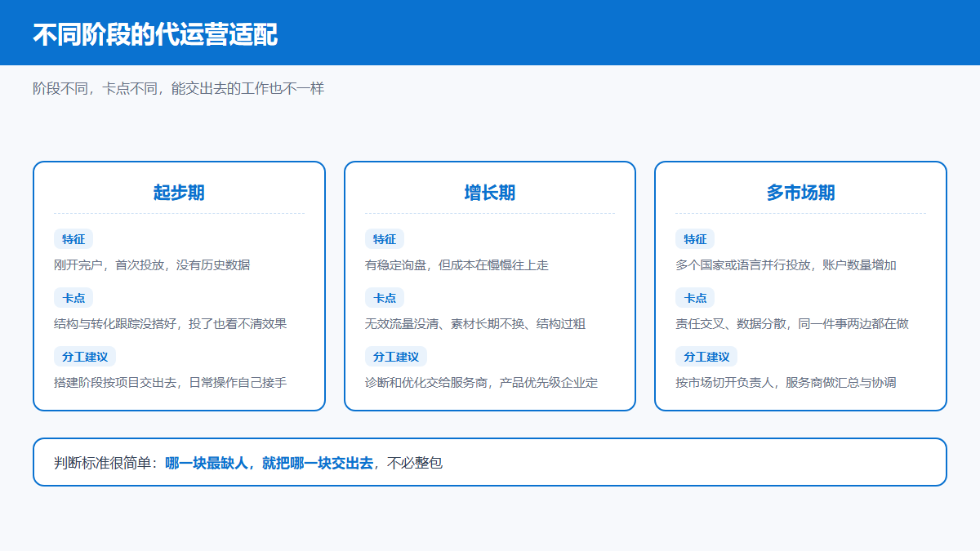The width and height of the screenshot is (980, 551).
Task: Click the slide title 不同阶段的代运营适配
Action: [x=155, y=34]
